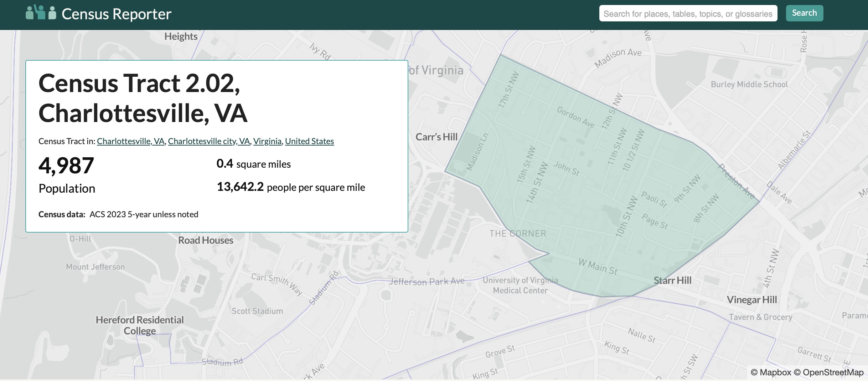Image resolution: width=868 pixels, height=381 pixels.
Task: Click the Census Reporter people logo icon
Action: (x=41, y=13)
